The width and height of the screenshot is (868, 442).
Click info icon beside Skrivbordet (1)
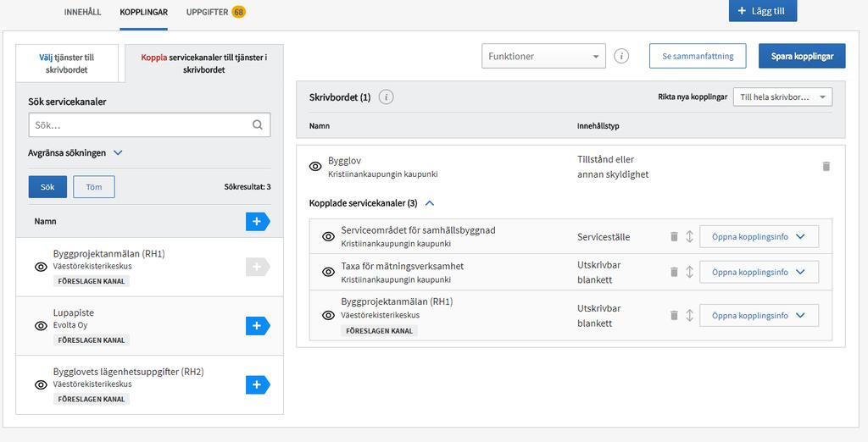click(386, 97)
